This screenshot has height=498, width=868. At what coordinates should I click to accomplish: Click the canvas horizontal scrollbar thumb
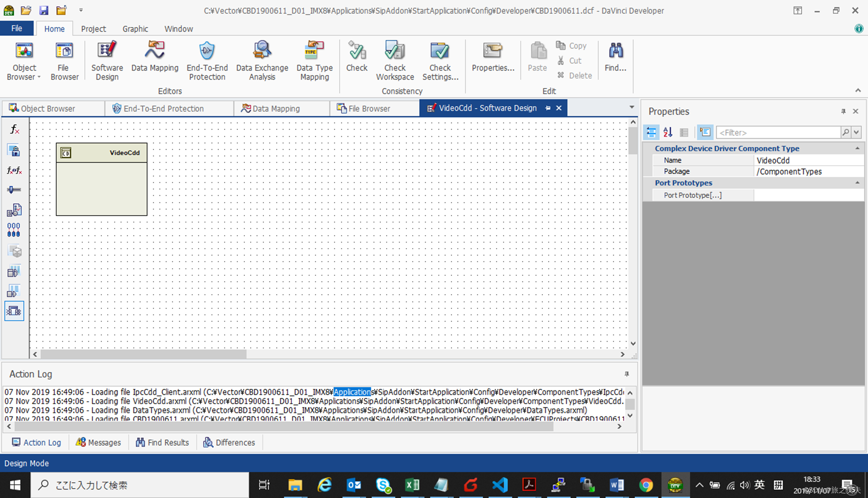coord(143,354)
